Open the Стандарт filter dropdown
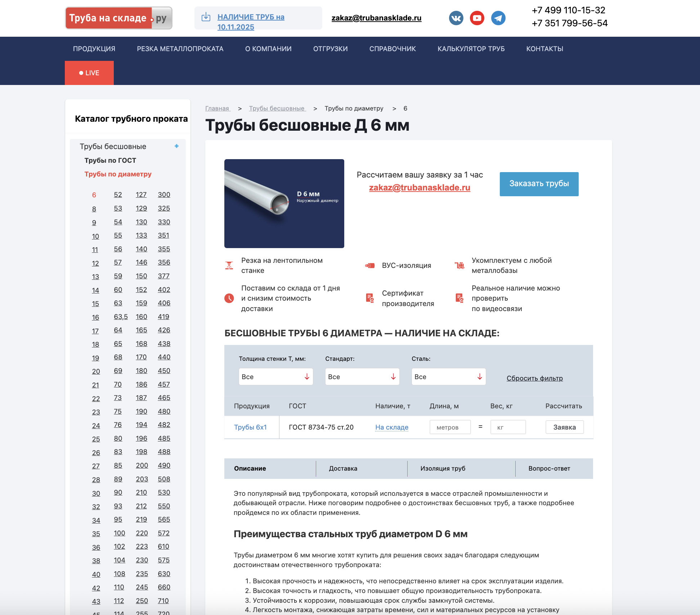 (x=362, y=377)
